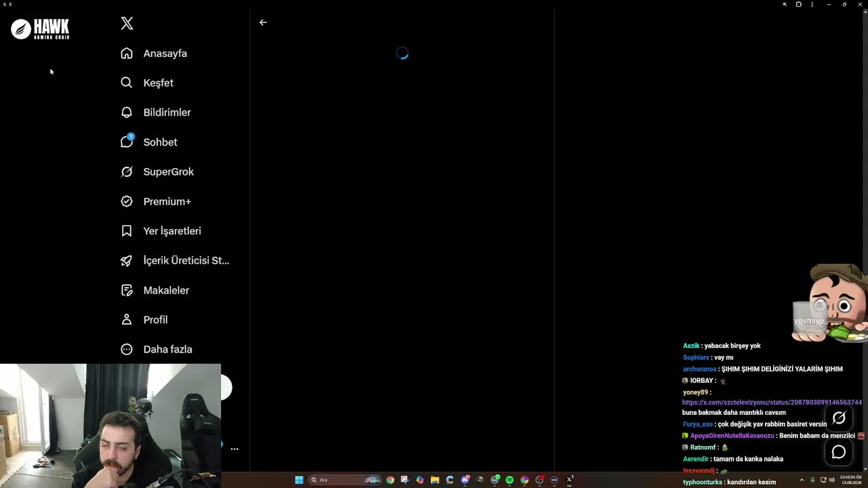The image size is (868, 488).
Task: Open the browser three-dot menu
Action: click(x=812, y=5)
